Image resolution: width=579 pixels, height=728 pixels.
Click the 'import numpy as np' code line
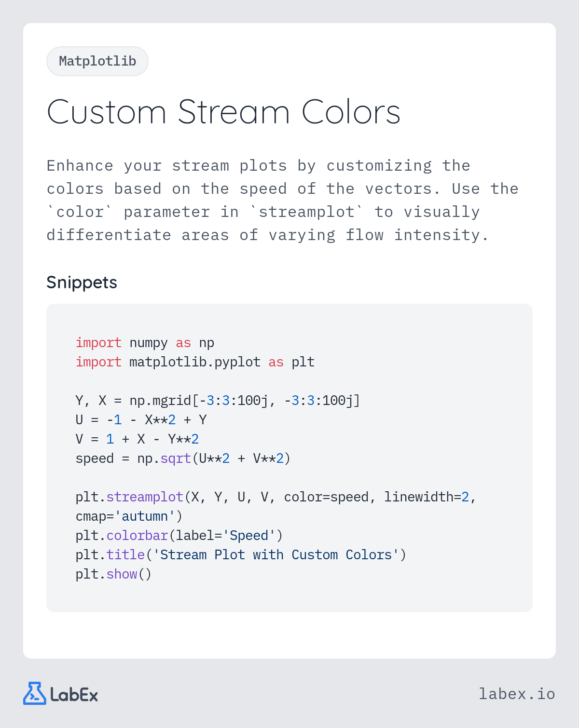pyautogui.click(x=145, y=343)
